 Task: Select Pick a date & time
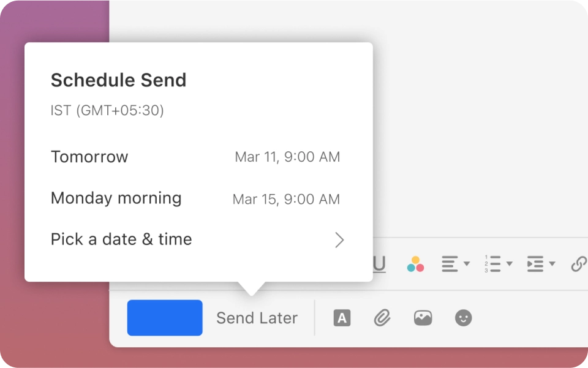coord(121,239)
